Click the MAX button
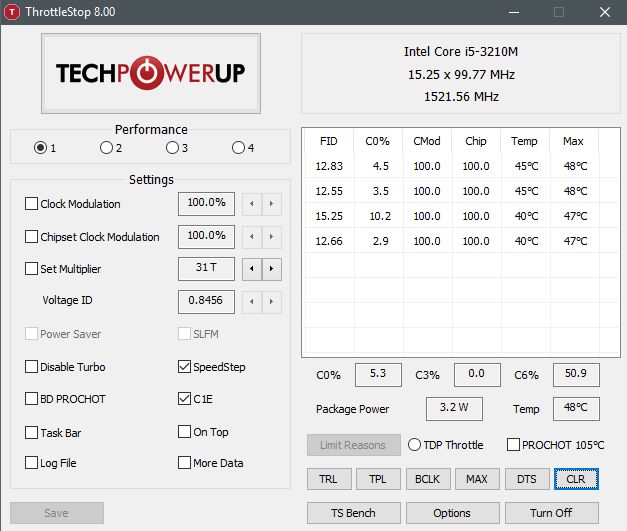Screen dimensions: 627x531 pyautogui.click(x=477, y=479)
